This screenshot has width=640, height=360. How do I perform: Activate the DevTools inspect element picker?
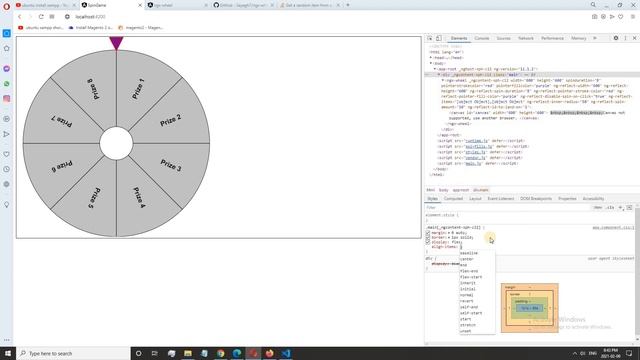coord(430,38)
